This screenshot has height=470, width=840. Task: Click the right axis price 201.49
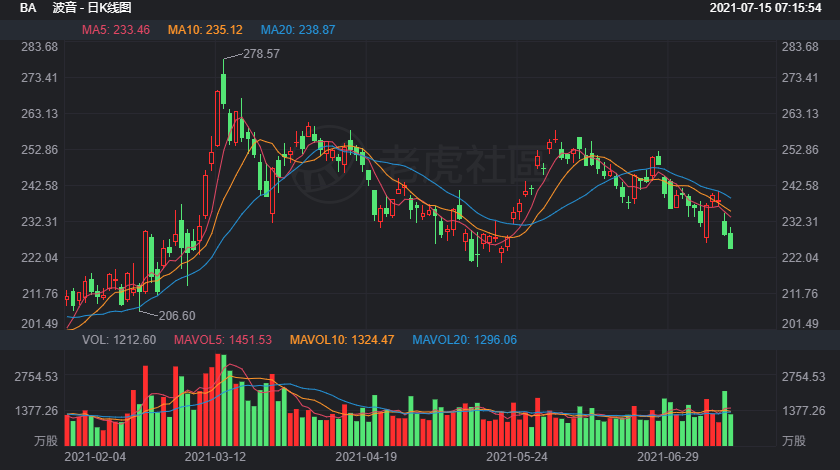[x=800, y=324]
